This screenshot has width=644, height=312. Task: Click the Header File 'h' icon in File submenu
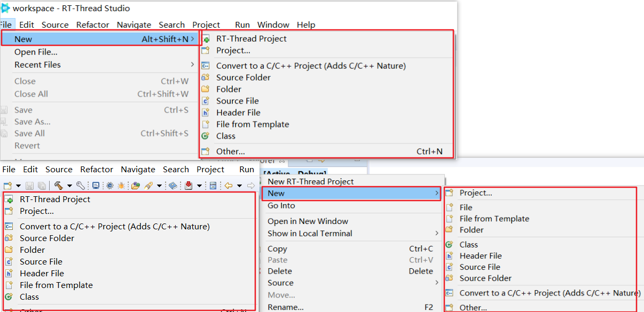206,113
